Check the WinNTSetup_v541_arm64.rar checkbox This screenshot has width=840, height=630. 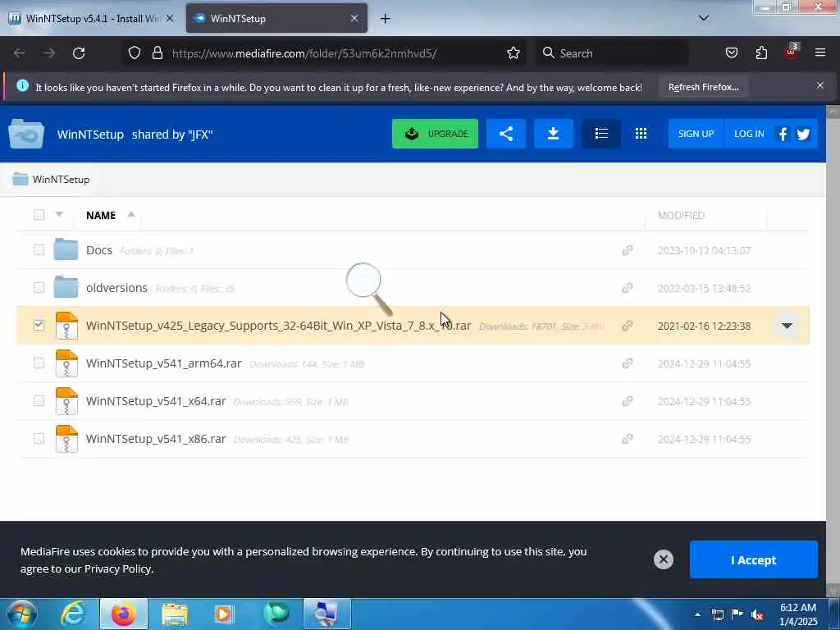coord(39,363)
